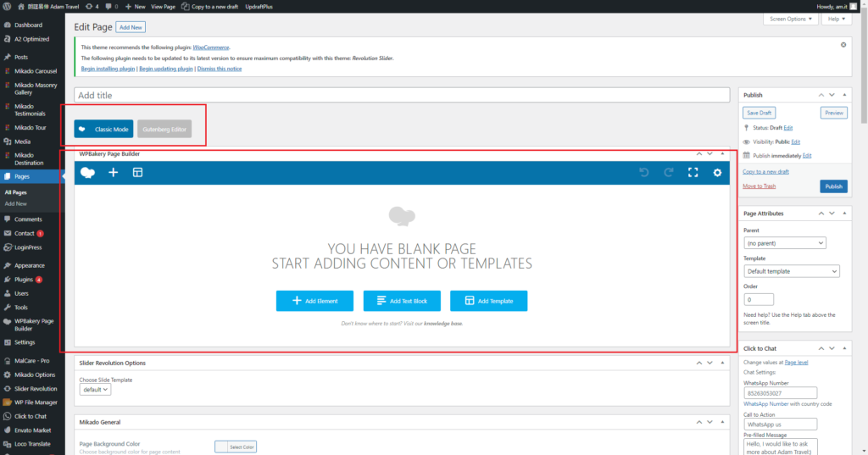Open MalCare - Pro in the sidebar
Screen dimensions: 868x455
pos(32,360)
